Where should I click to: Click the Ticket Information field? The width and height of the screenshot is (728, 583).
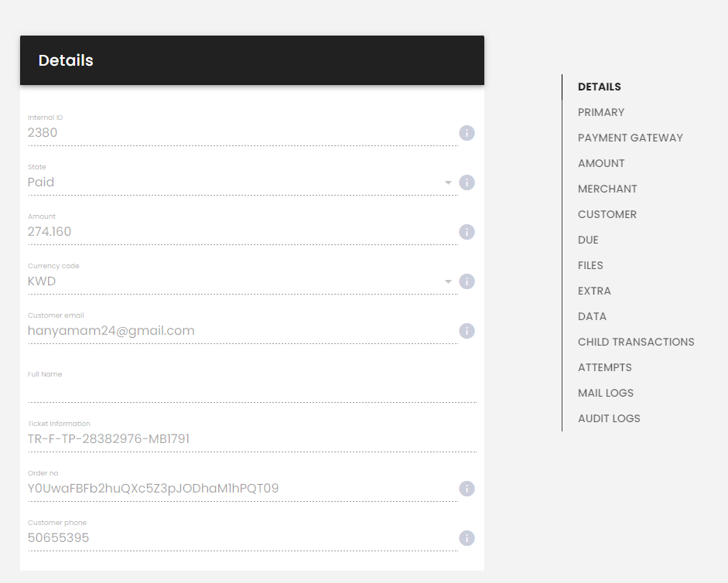(x=252, y=439)
